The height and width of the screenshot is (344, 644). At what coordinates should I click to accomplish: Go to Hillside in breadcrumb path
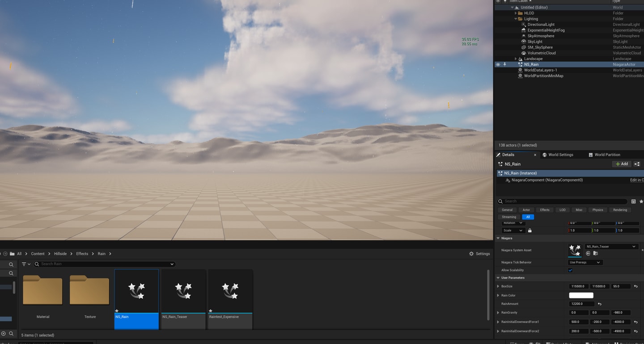[x=60, y=254]
